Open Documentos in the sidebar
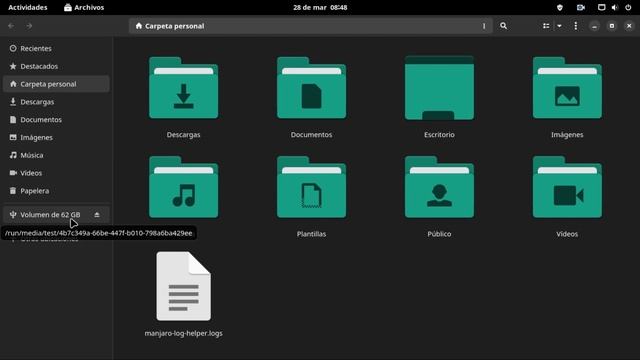 [56, 120]
